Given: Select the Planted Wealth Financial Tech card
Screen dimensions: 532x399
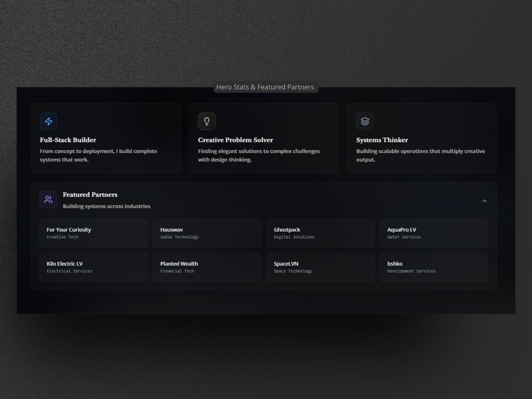Looking at the screenshot, I should [207, 267].
